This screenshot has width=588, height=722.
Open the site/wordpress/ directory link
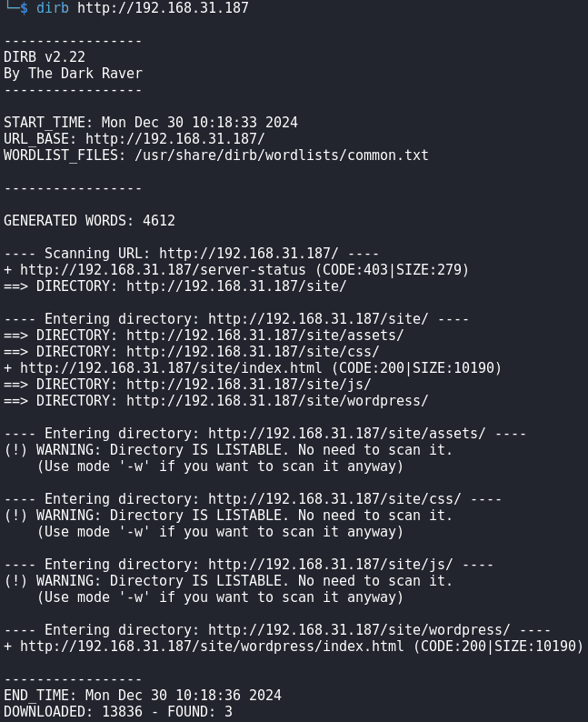point(277,401)
